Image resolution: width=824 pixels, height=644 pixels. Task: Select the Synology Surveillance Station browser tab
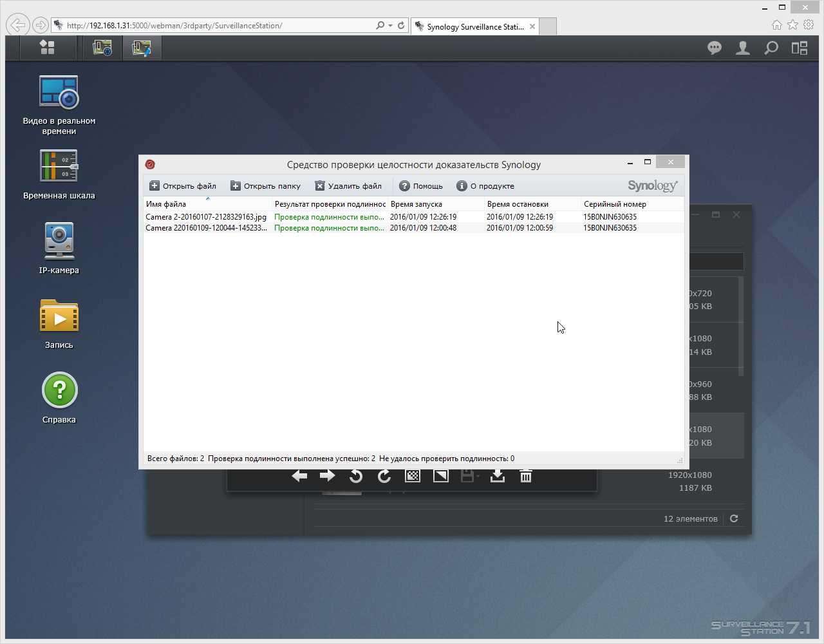(476, 26)
